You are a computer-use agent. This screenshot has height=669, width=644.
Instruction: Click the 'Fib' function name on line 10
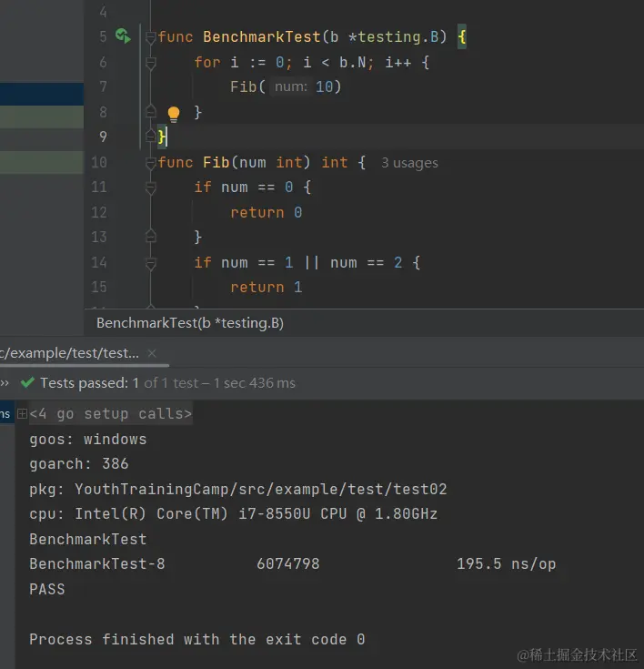click(x=216, y=163)
